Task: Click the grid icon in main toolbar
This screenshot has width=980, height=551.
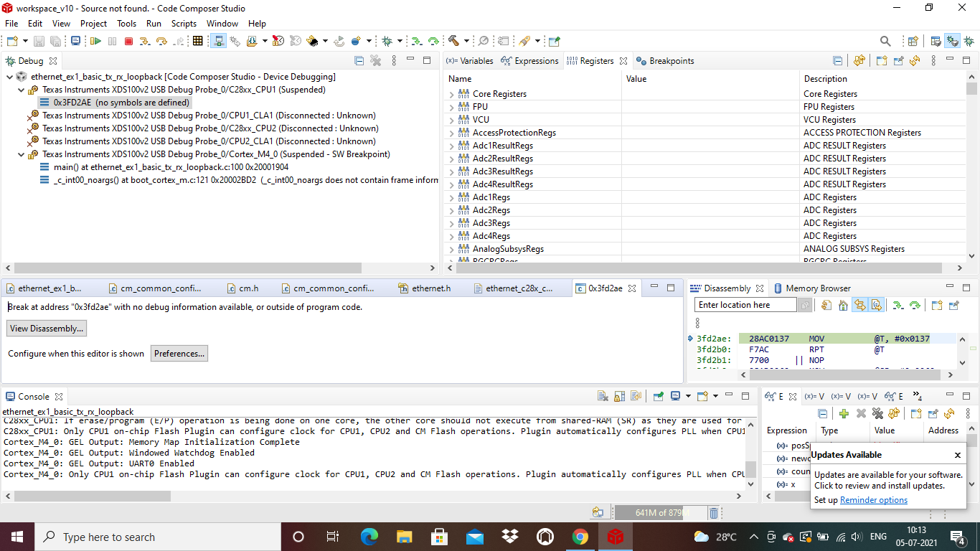Action: coord(198,42)
